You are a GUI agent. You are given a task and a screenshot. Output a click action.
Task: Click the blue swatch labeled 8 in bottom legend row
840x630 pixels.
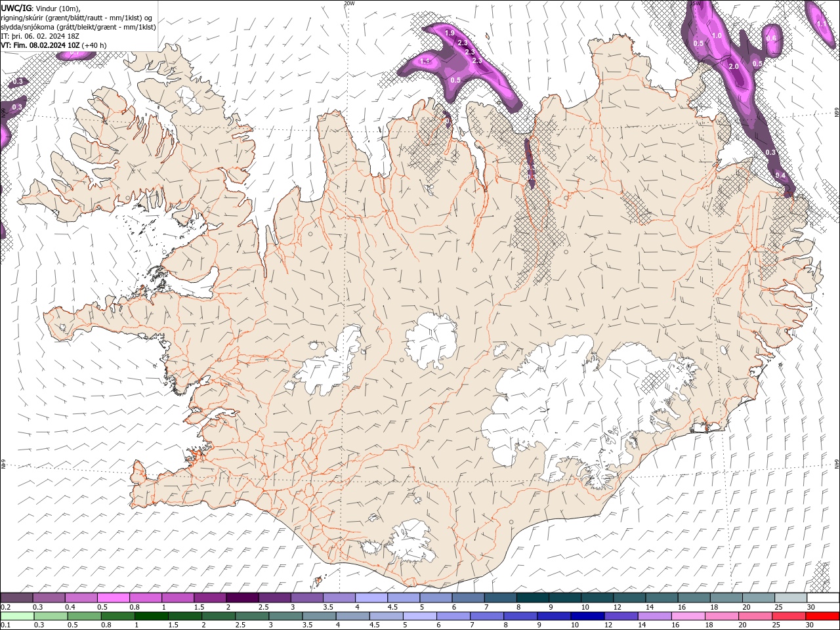(x=520, y=616)
